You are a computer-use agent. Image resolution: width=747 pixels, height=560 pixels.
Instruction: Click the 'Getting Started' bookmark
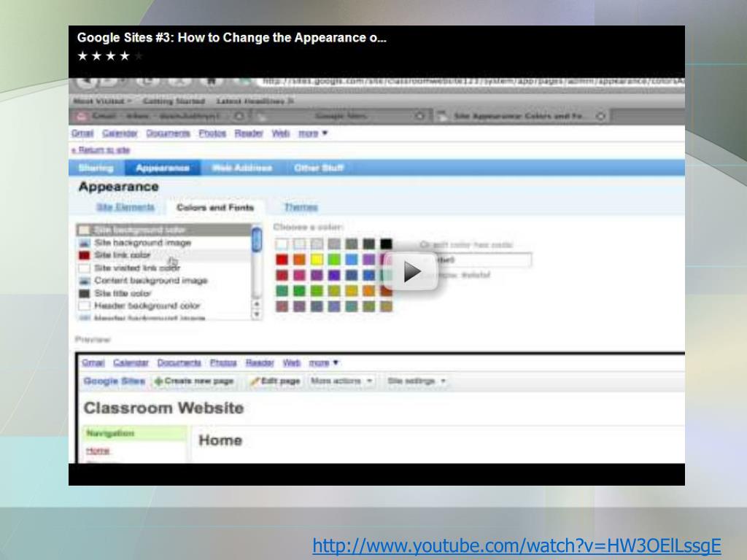point(174,101)
